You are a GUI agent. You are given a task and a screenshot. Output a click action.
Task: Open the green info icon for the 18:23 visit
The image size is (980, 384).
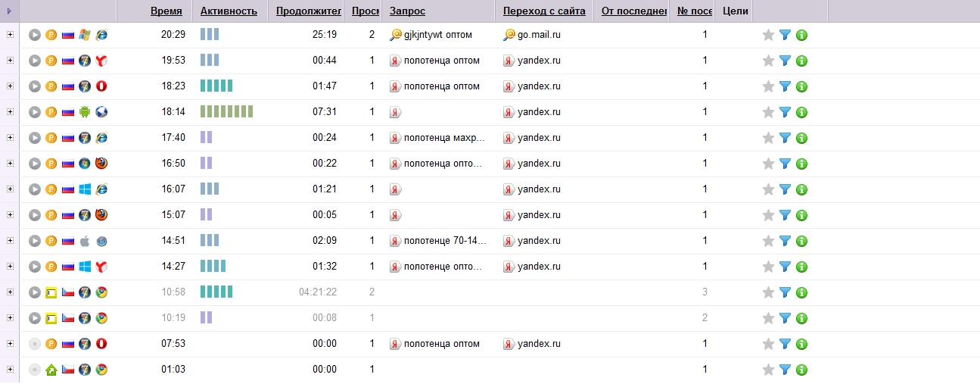pyautogui.click(x=801, y=86)
